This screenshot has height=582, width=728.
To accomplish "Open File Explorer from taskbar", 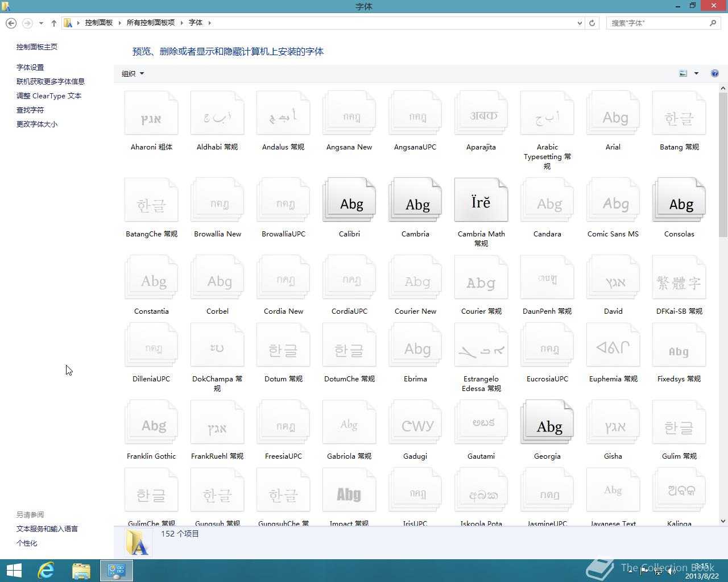I will (81, 571).
